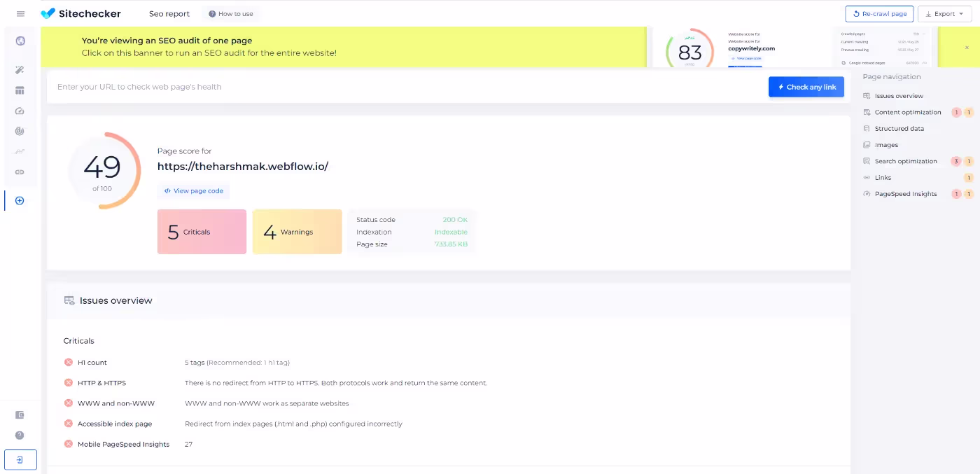Click the red icon beside HTTP & HTTPS
This screenshot has width=980, height=474.
(x=69, y=382)
